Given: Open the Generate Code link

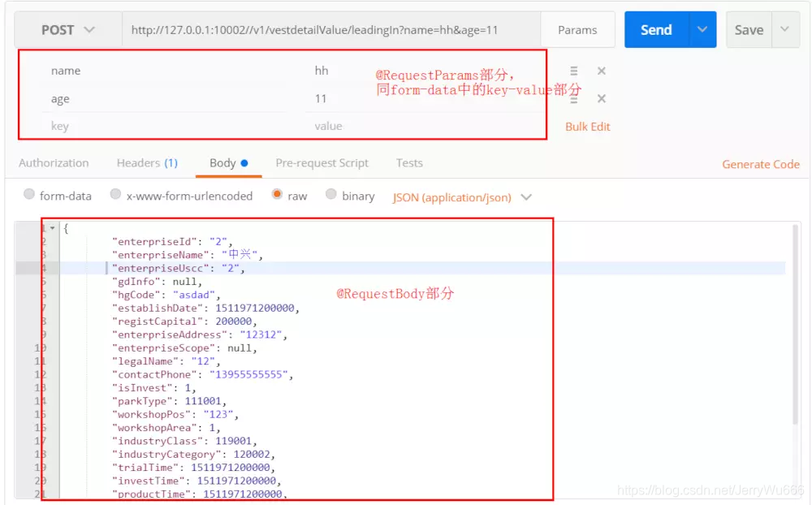Looking at the screenshot, I should (x=761, y=165).
